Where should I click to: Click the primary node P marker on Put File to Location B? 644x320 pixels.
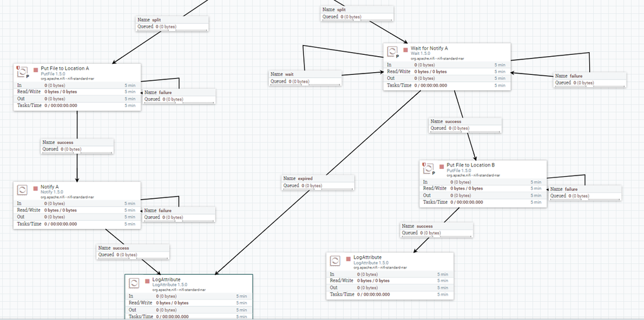coord(433,173)
